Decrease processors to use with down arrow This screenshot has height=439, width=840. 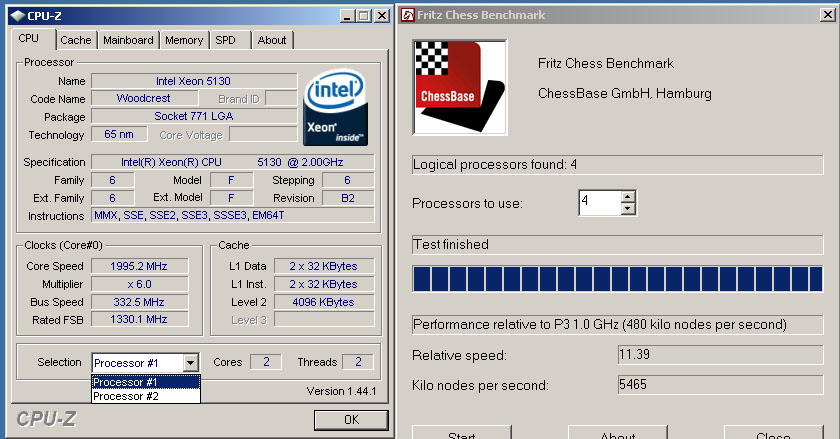[628, 209]
